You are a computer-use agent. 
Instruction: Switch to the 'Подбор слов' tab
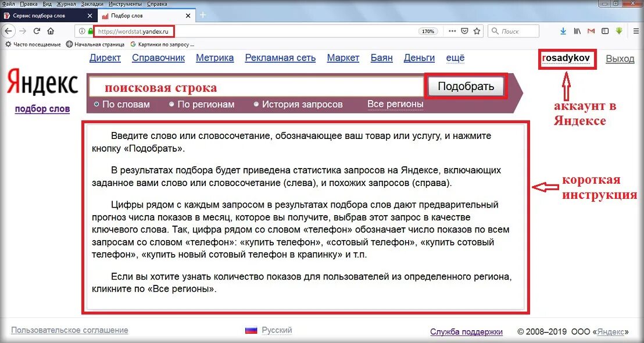click(x=146, y=16)
